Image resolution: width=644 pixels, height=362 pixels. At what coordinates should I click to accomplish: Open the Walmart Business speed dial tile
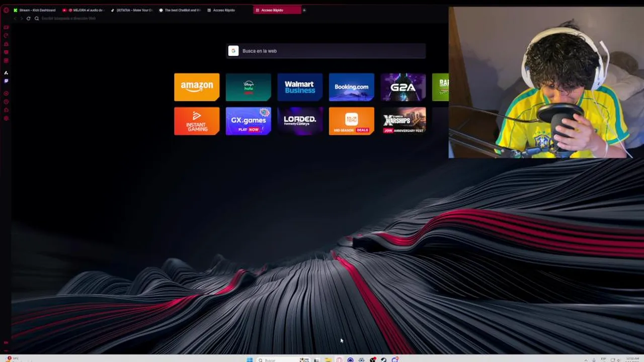(x=300, y=87)
